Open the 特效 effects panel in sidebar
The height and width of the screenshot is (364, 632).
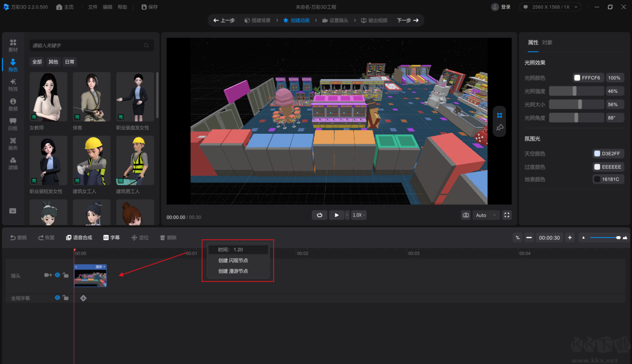pos(13,84)
